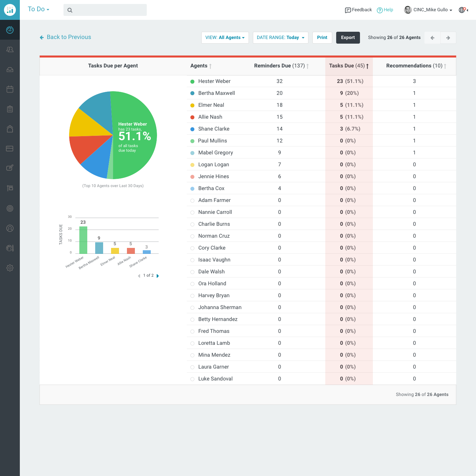Select agent Luke Sandoval name
Screen dimensions: 476x476
215,379
